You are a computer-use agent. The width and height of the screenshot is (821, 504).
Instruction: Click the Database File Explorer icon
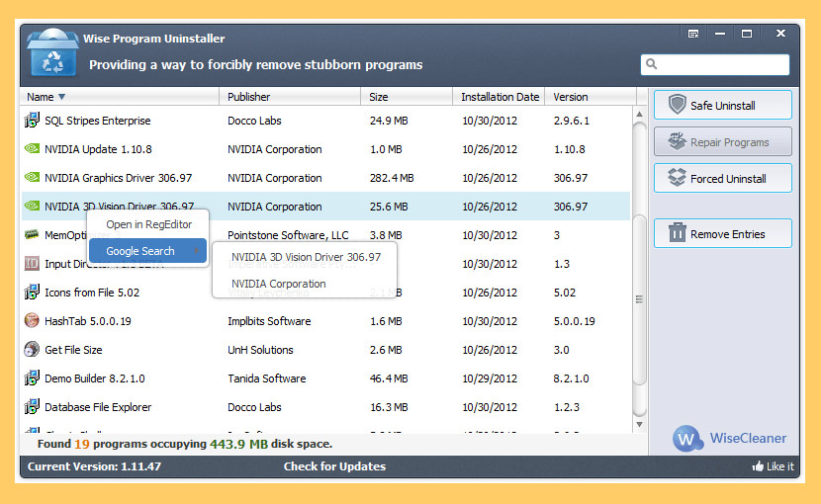(32, 406)
